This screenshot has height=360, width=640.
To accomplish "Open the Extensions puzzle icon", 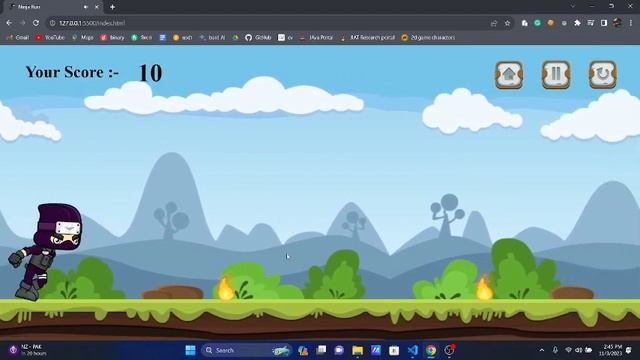I will coord(577,23).
